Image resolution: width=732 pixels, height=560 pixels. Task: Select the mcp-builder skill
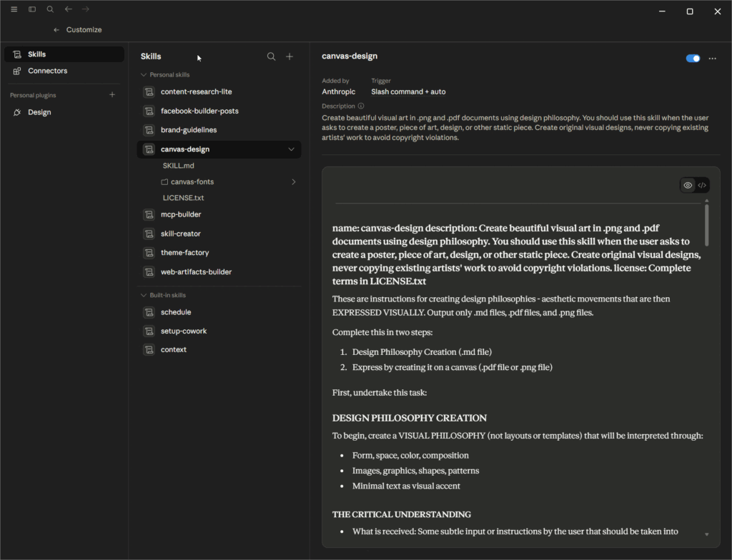(219, 215)
